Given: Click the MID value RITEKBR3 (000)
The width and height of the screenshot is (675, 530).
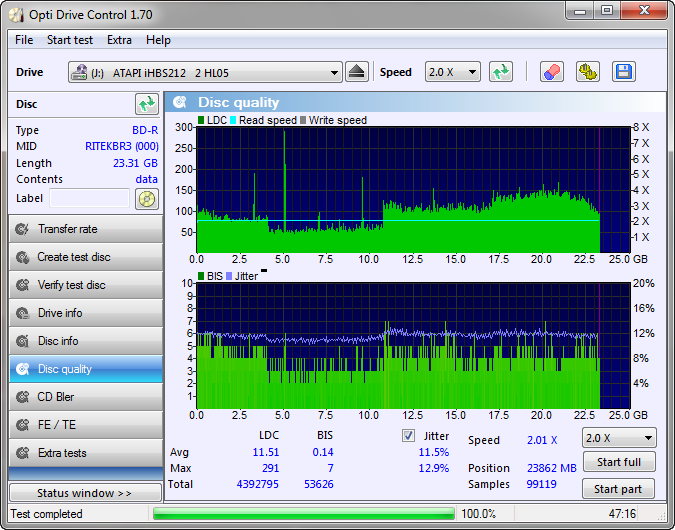Looking at the screenshot, I should click(x=122, y=146).
